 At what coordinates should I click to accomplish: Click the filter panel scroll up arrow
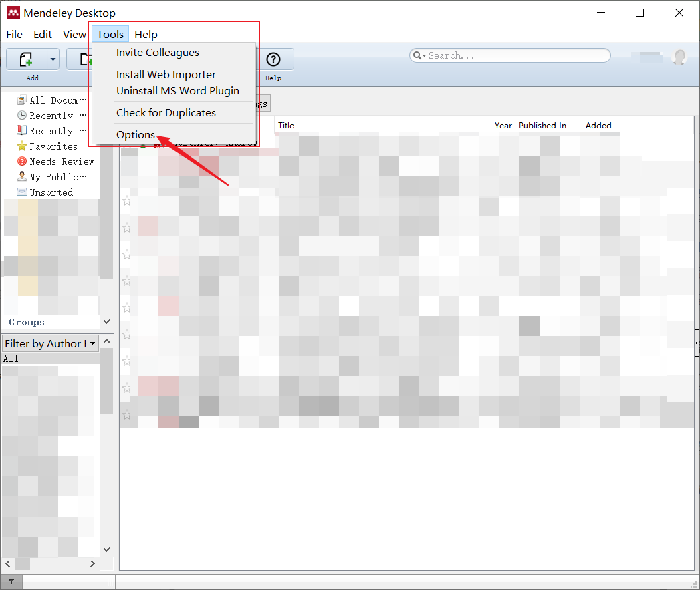tap(107, 341)
